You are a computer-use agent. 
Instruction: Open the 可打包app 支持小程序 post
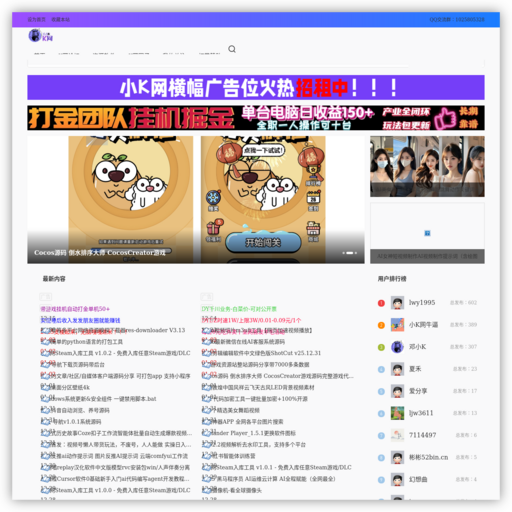[116, 376]
